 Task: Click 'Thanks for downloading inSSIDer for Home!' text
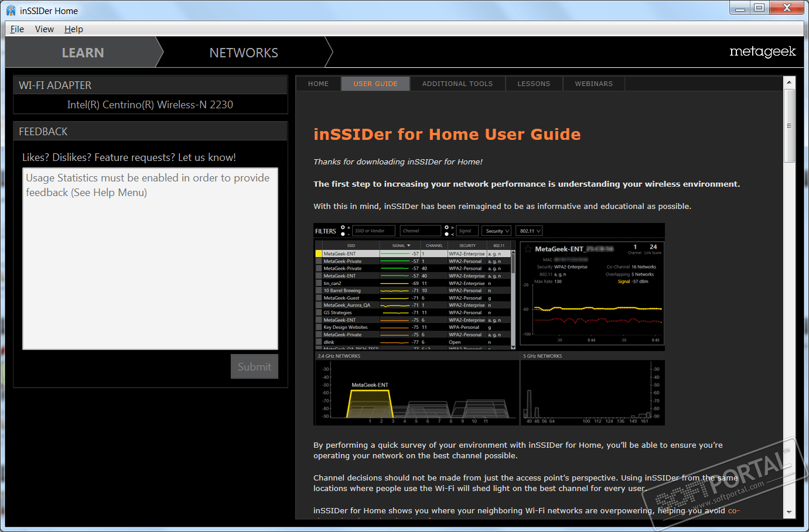(x=398, y=162)
